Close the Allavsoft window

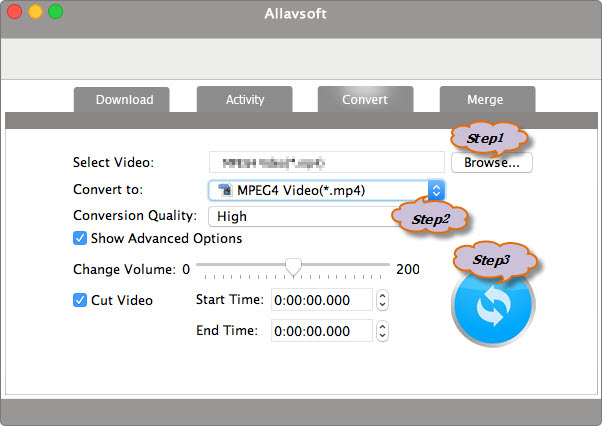pyautogui.click(x=15, y=12)
